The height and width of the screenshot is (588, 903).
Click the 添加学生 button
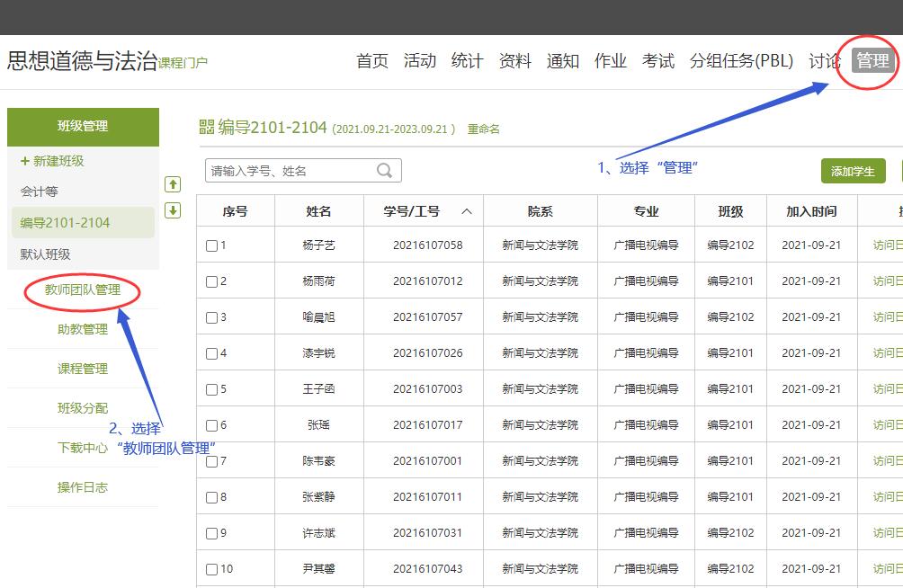tap(853, 171)
